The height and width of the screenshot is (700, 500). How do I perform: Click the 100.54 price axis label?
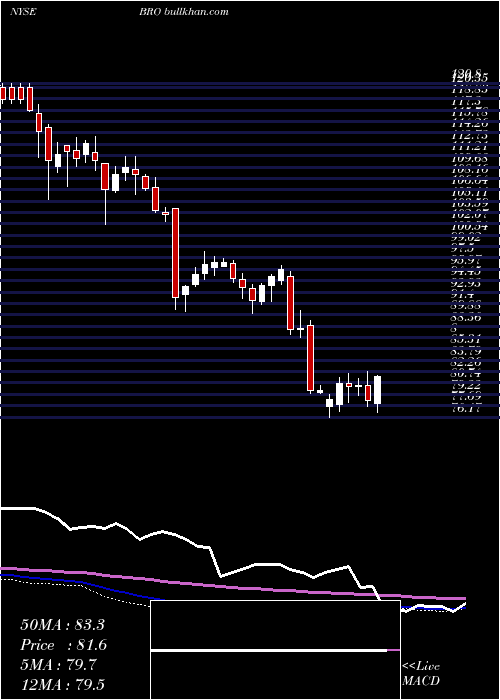(468, 227)
